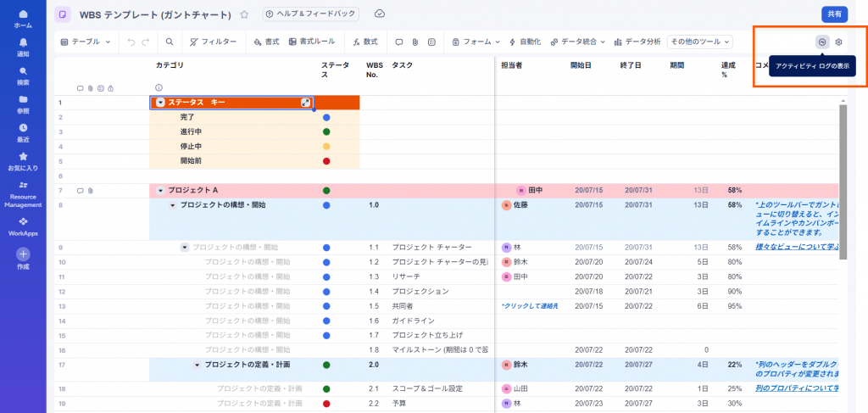Open the sheet settings gear icon
This screenshot has height=413, width=868.
pyautogui.click(x=838, y=42)
